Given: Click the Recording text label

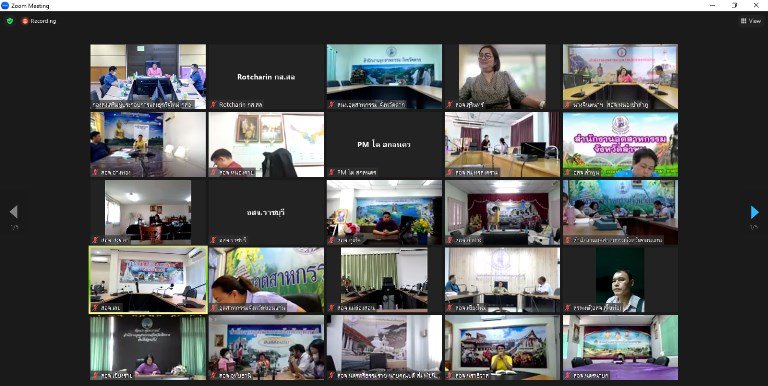Looking at the screenshot, I should (x=44, y=21).
